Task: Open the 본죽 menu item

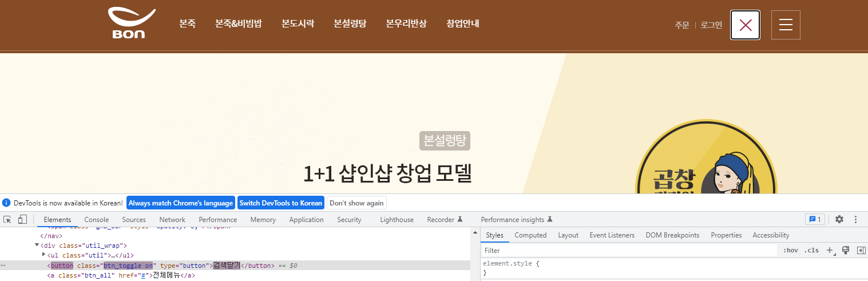Action: pos(187,23)
